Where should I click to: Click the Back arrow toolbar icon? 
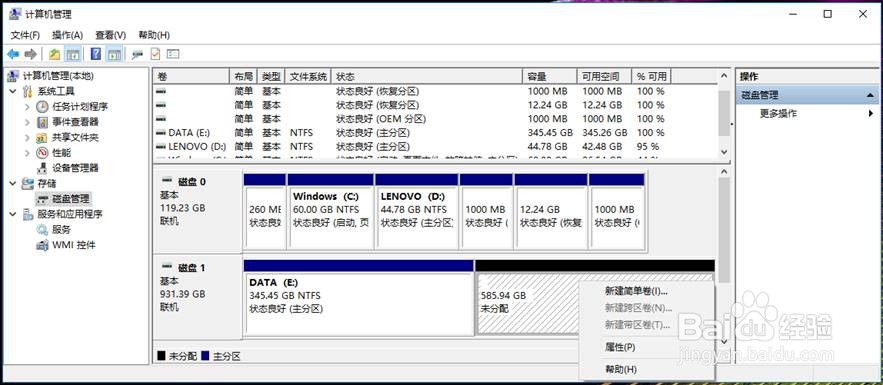pos(13,54)
